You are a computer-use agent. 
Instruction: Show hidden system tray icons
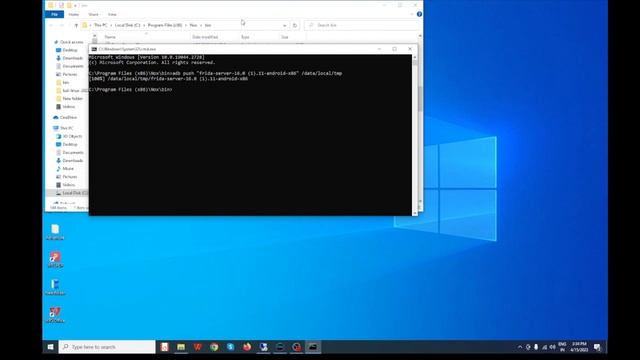pos(520,347)
